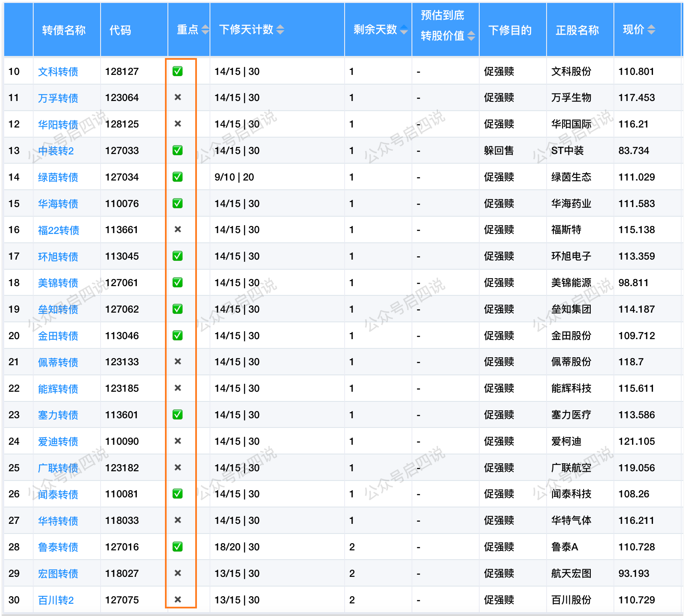Screen dimensions: 685x616
Task: Click the green check icon for 鲁泰转债
Action: point(177,547)
